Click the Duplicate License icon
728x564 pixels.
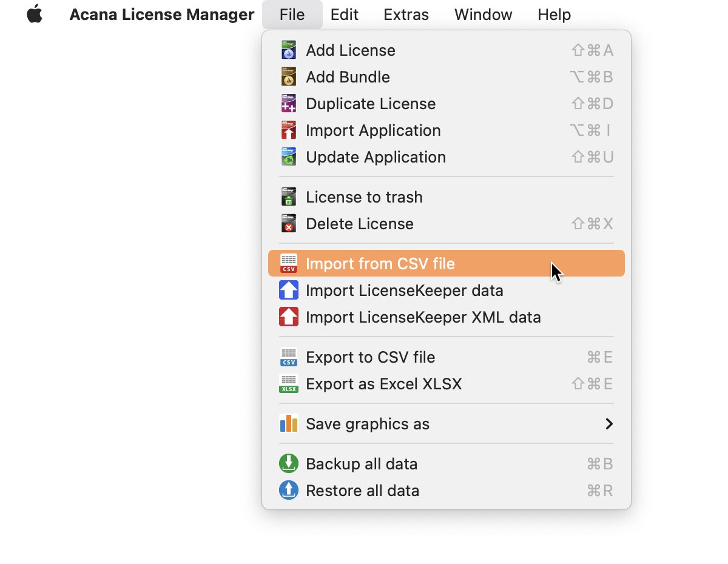click(289, 104)
